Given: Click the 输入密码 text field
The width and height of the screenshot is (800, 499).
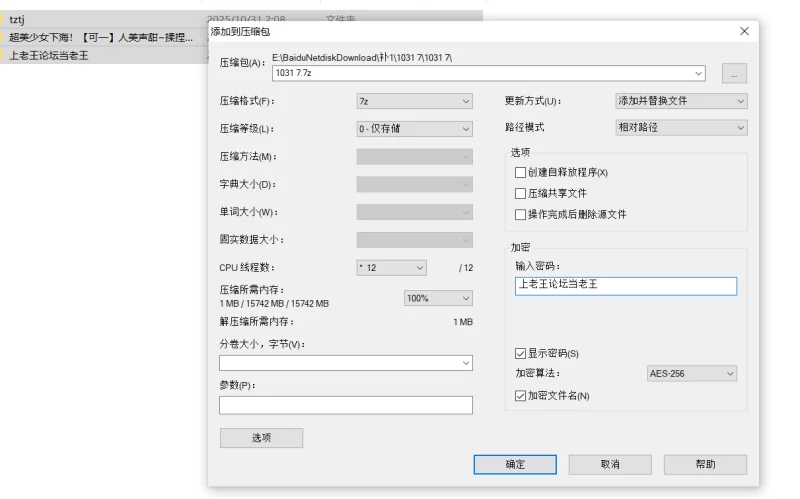Looking at the screenshot, I should pos(625,286).
